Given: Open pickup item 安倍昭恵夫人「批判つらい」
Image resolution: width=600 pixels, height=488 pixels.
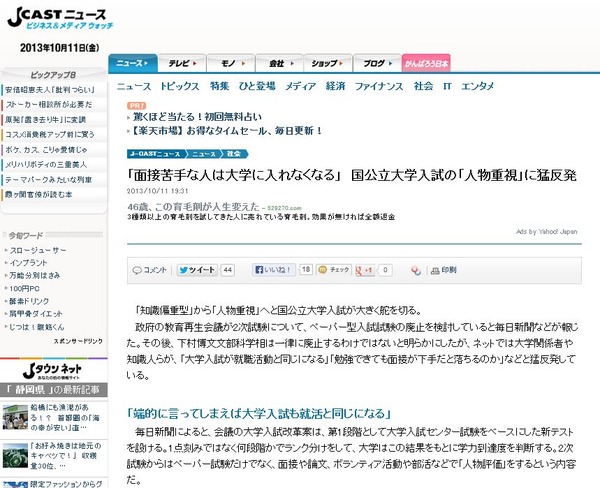Looking at the screenshot, I should click(x=50, y=90).
